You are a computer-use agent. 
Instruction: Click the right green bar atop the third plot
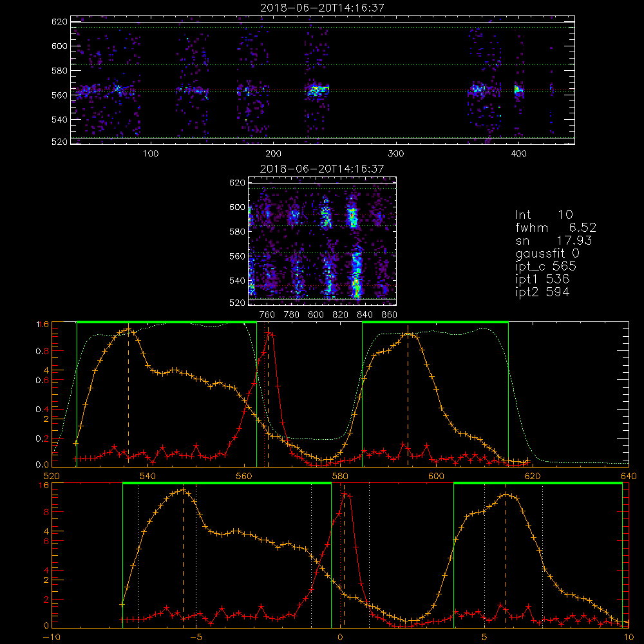coord(435,323)
